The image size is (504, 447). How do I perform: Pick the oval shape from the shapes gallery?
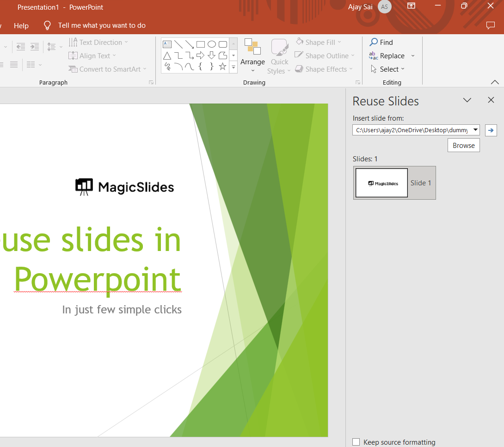click(211, 44)
